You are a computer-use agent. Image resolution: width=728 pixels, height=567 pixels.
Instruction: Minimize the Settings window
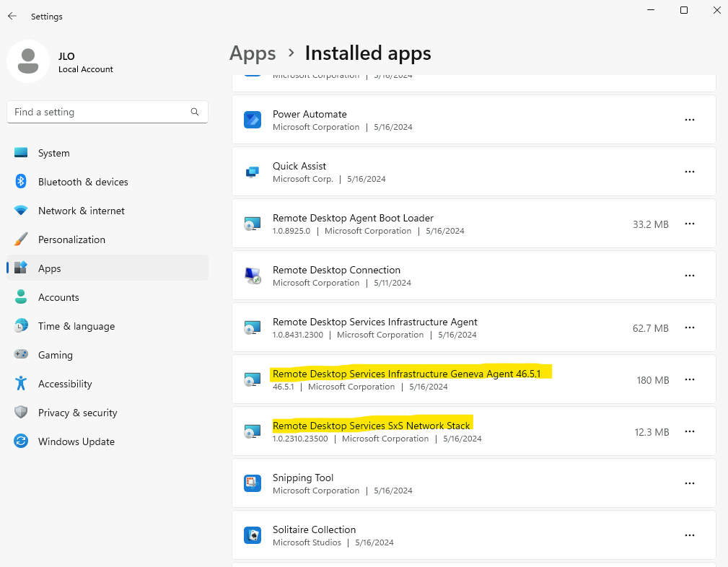point(651,10)
